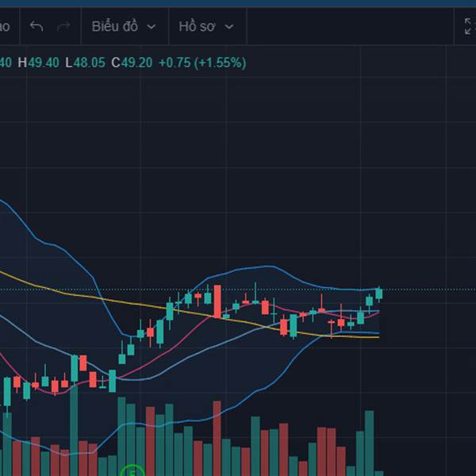Open the Hồ sơ dropdown menu
This screenshot has width=476, height=476.
click(206, 27)
